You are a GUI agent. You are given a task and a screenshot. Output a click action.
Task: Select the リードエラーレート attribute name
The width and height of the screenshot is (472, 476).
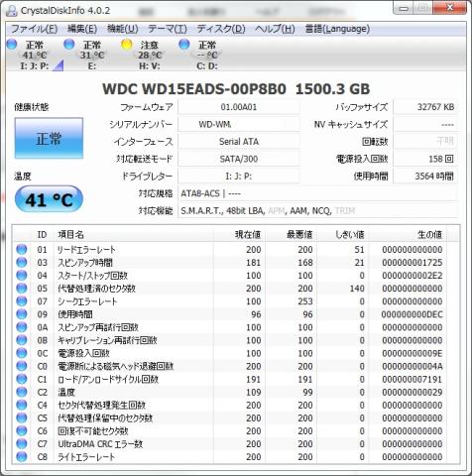click(x=86, y=250)
